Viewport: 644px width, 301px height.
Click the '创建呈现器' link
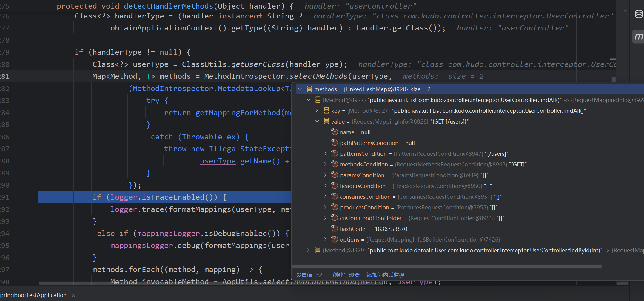point(346,275)
